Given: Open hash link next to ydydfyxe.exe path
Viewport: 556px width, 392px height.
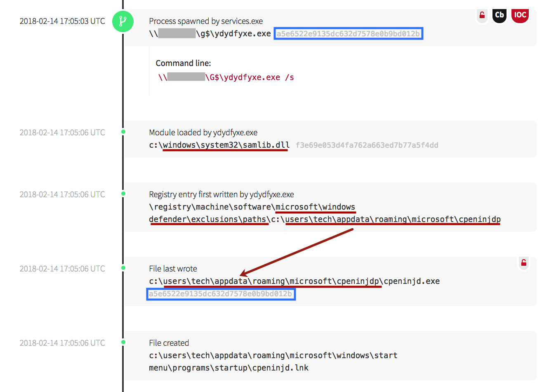Looking at the screenshot, I should 348,34.
